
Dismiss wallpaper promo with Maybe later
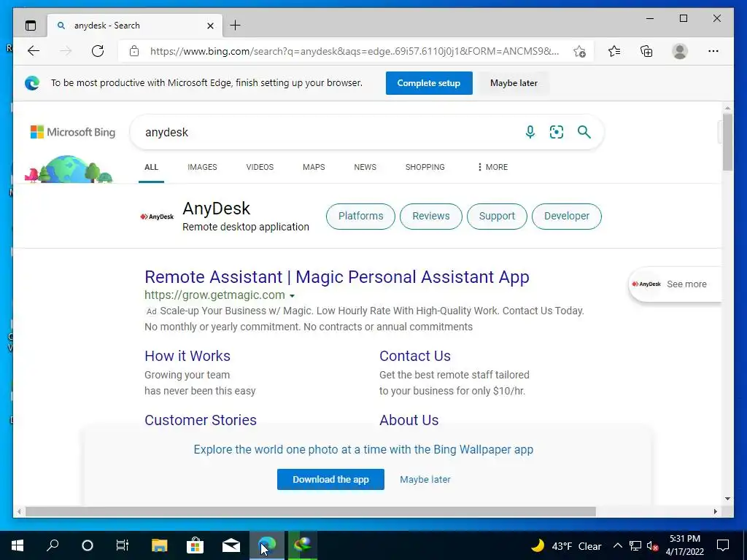point(425,480)
